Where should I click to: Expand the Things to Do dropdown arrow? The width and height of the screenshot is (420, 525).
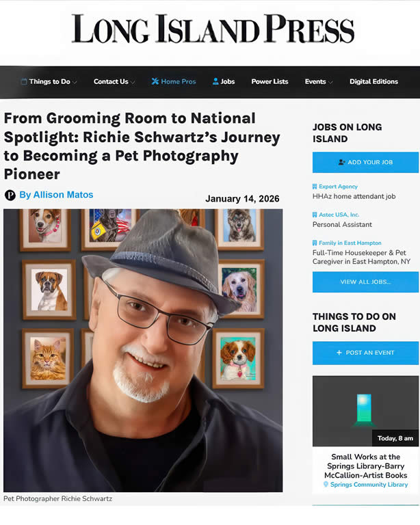tap(75, 82)
